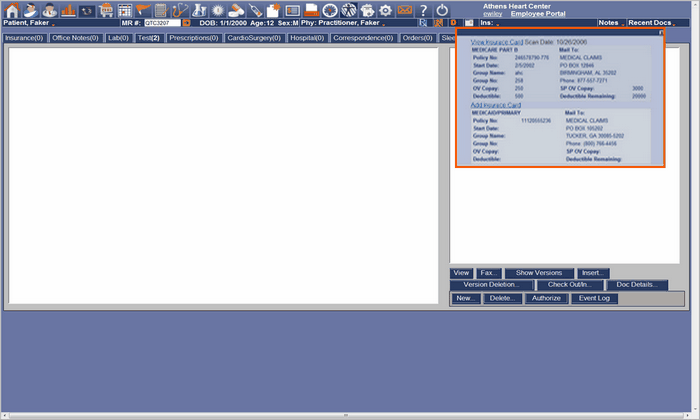Switch to the Prescriptions(0) tab
Screen dimensions: 700x420
tap(194, 38)
